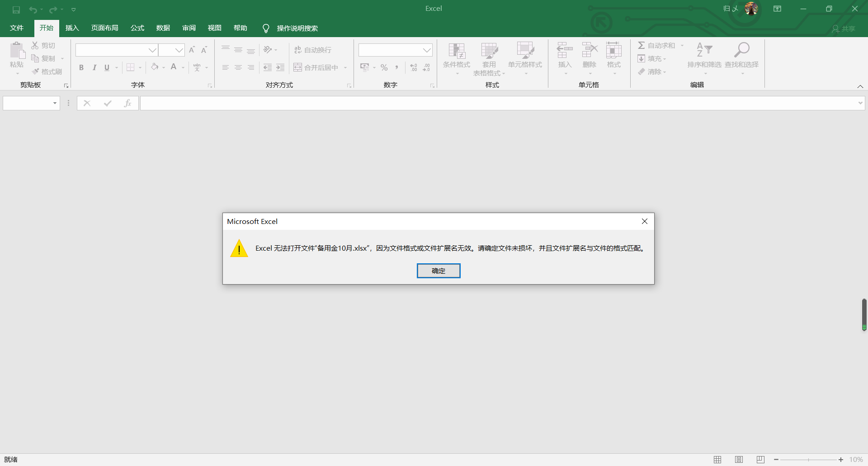The width and height of the screenshot is (868, 466).
Task: Click the zoom out minus button
Action: 776,460
